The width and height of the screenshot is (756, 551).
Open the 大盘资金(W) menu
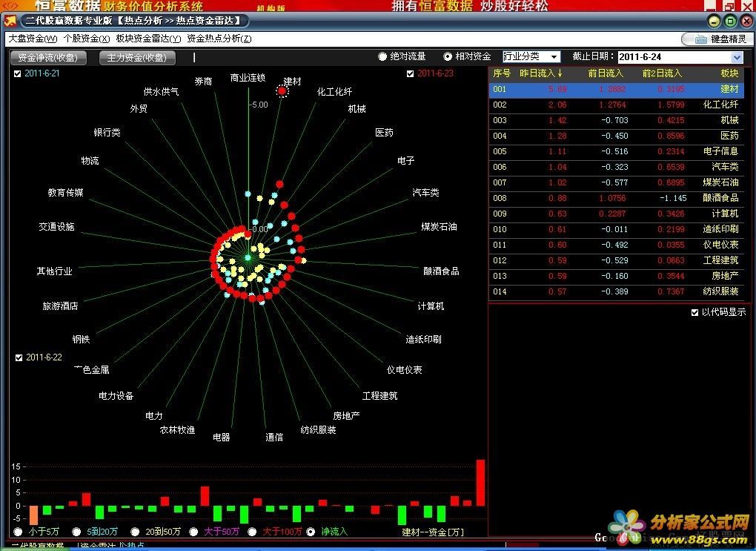[x=33, y=39]
